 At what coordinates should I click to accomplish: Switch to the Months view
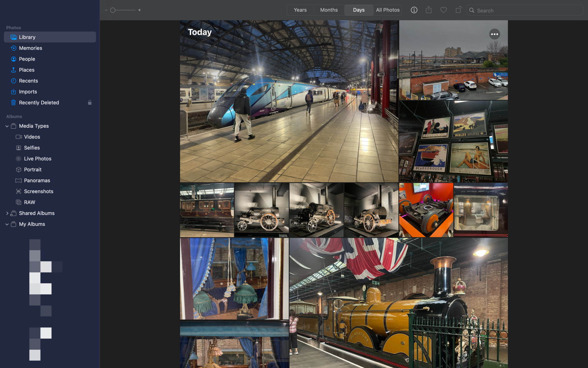(x=329, y=10)
